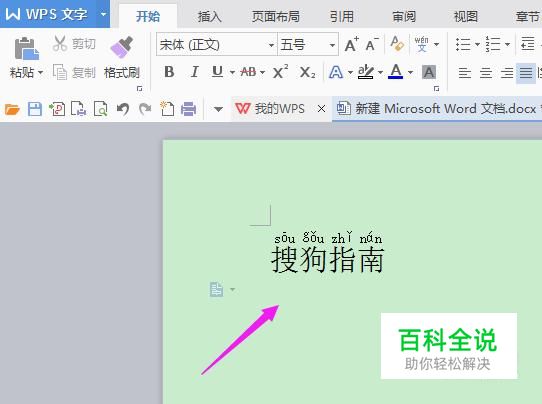
Task: Toggle strikethrough AB formatting
Action: 248,72
